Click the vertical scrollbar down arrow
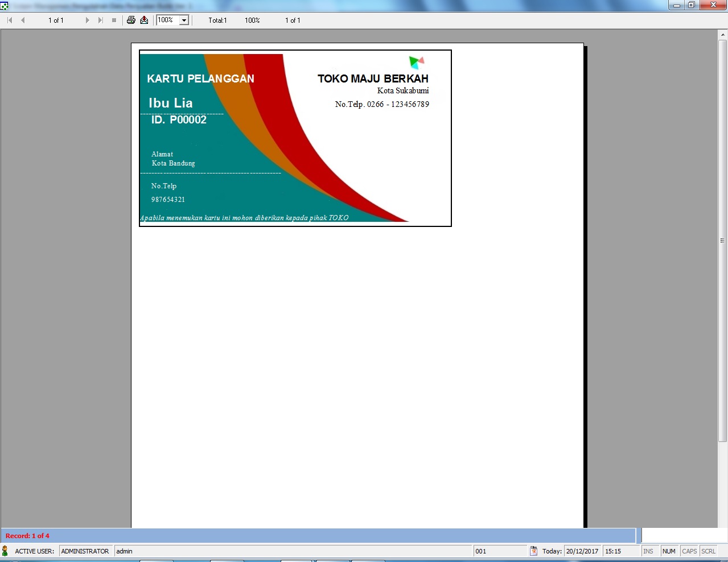The image size is (728, 562). pos(723,522)
